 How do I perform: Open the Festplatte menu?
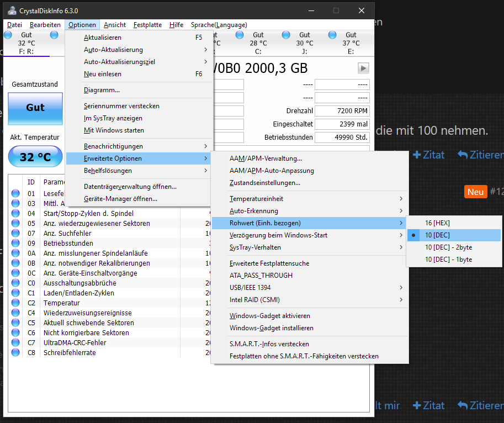click(x=147, y=25)
